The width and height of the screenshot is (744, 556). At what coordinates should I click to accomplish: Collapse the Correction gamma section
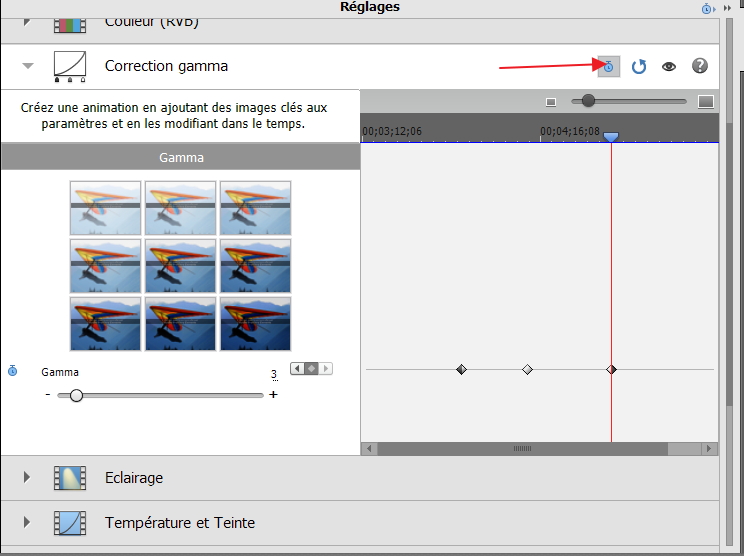tap(28, 66)
